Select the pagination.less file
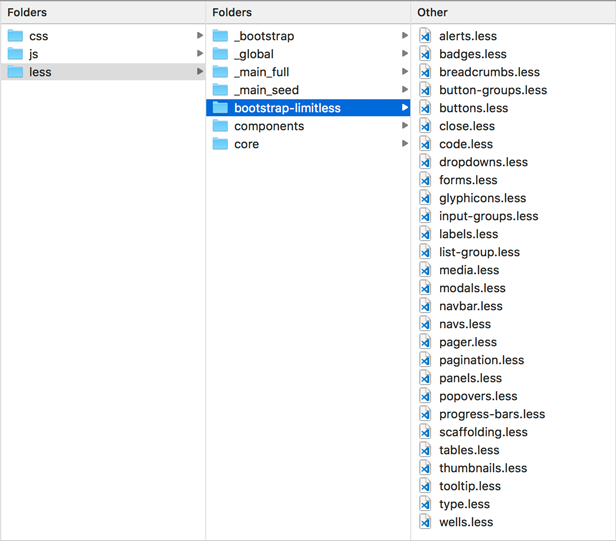This screenshot has width=616, height=541. [481, 360]
